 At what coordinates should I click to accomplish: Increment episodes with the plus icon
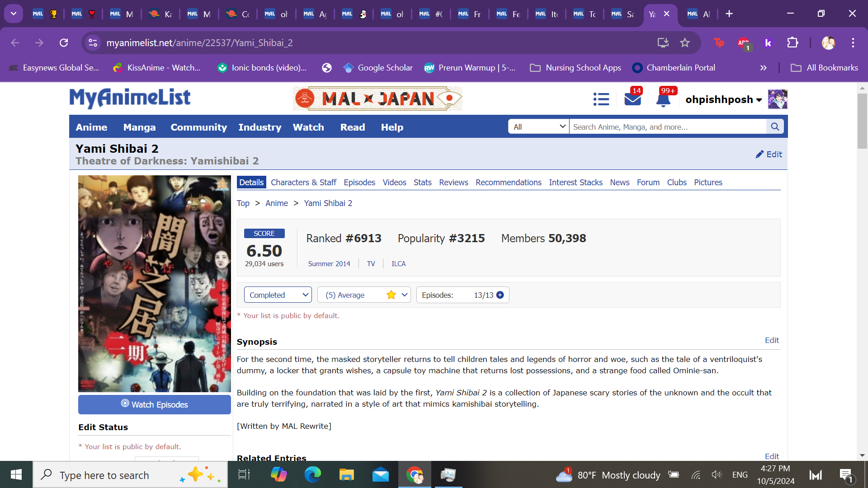pyautogui.click(x=500, y=295)
